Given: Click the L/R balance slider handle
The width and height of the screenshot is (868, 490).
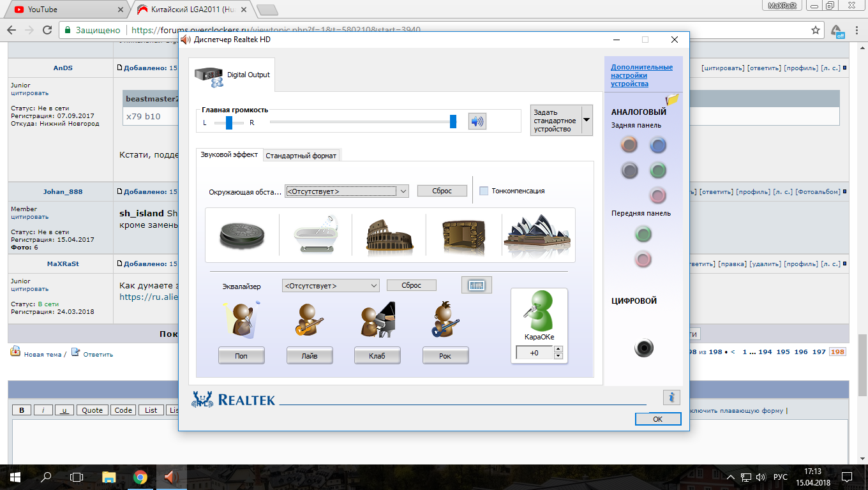Looking at the screenshot, I should coord(229,122).
